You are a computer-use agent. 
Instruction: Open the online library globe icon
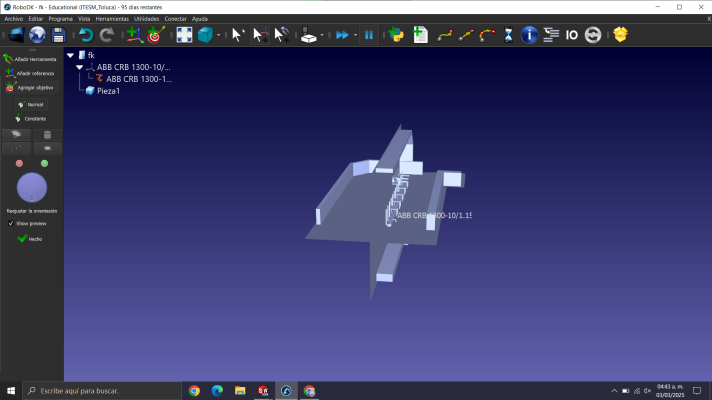[x=37, y=35]
